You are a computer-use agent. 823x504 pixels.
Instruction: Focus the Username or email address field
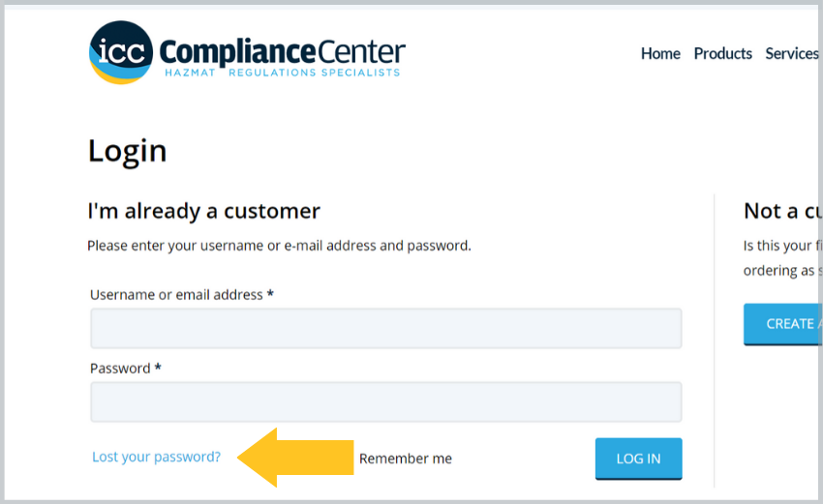pos(385,328)
